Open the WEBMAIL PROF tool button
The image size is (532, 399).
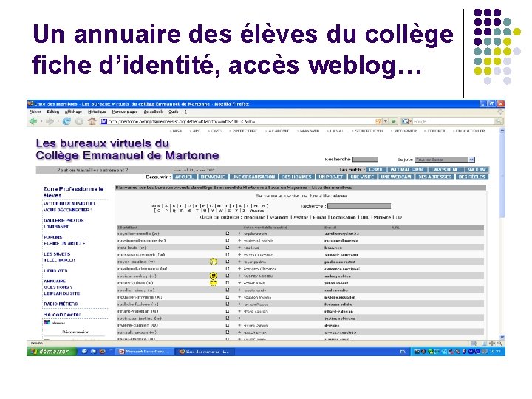coord(406,170)
